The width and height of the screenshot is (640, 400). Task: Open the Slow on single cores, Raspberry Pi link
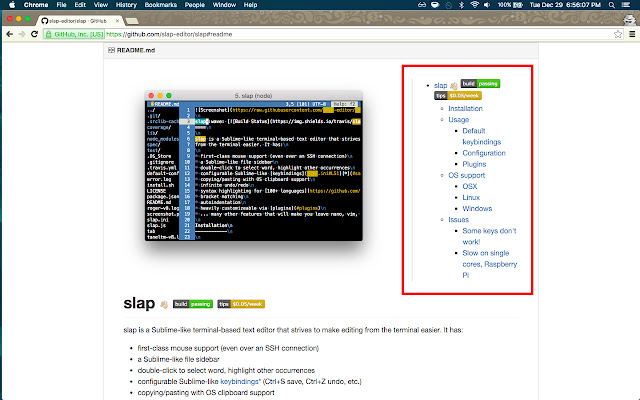pos(490,264)
